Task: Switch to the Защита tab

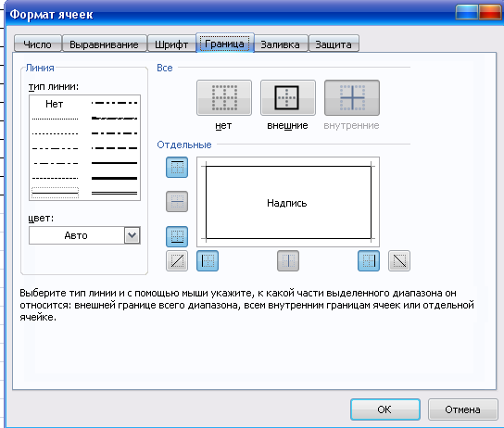Action: tap(334, 44)
